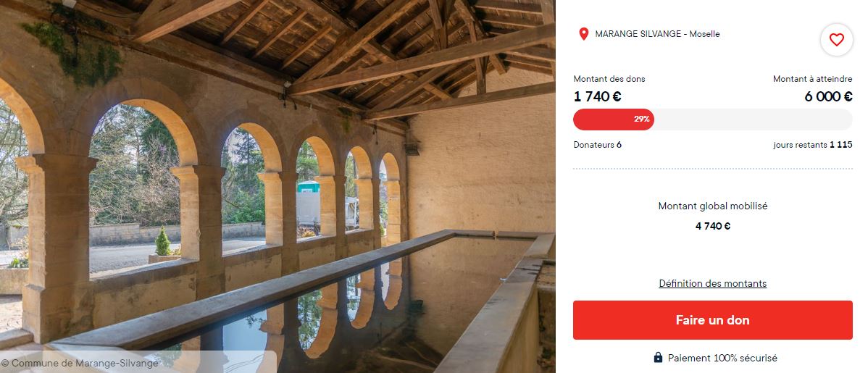Click the 4 740 € global amount
Image resolution: width=868 pixels, height=373 pixels.
click(x=712, y=226)
